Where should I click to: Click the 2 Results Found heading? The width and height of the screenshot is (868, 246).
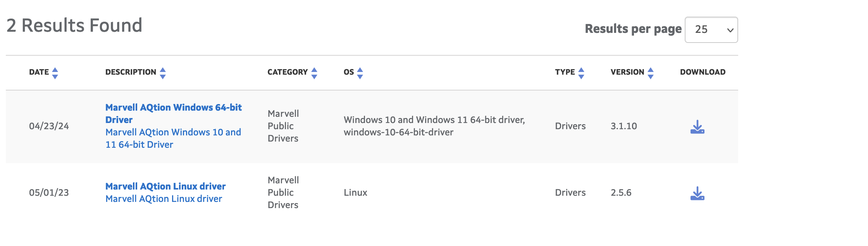(x=74, y=26)
